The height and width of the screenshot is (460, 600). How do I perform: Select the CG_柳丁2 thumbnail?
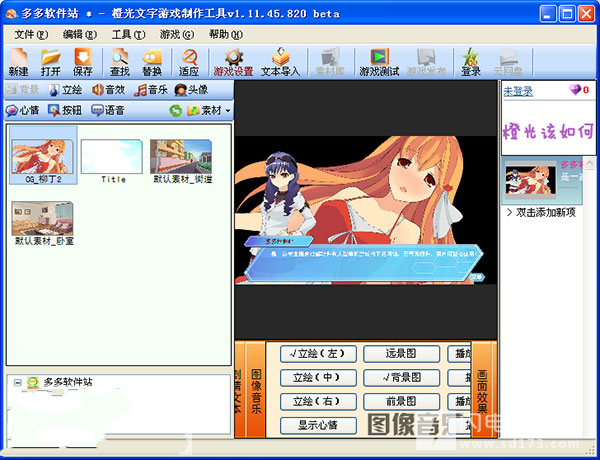click(42, 156)
